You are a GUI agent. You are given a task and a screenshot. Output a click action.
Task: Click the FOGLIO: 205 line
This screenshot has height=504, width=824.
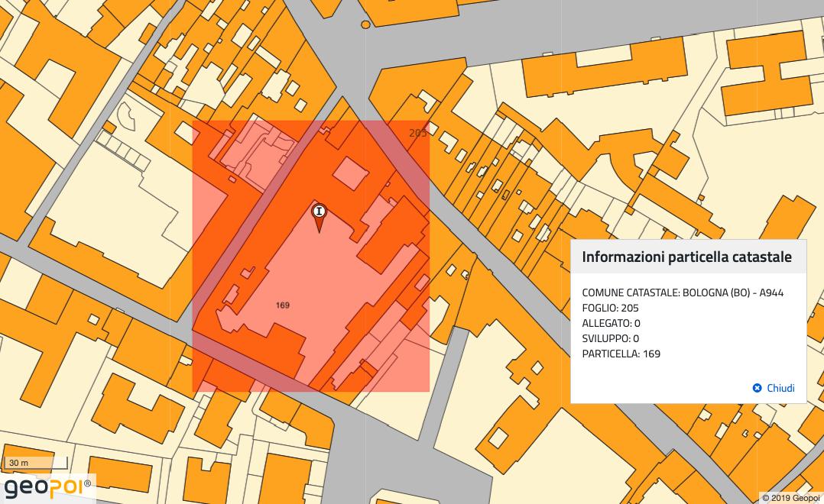pyautogui.click(x=610, y=308)
